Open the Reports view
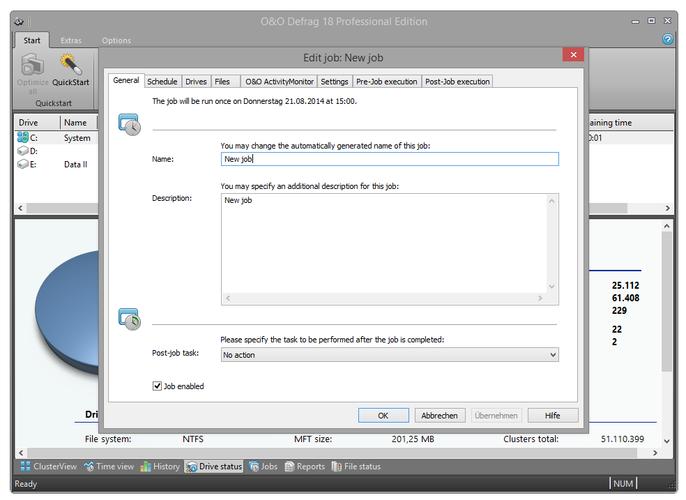 pyautogui.click(x=305, y=466)
